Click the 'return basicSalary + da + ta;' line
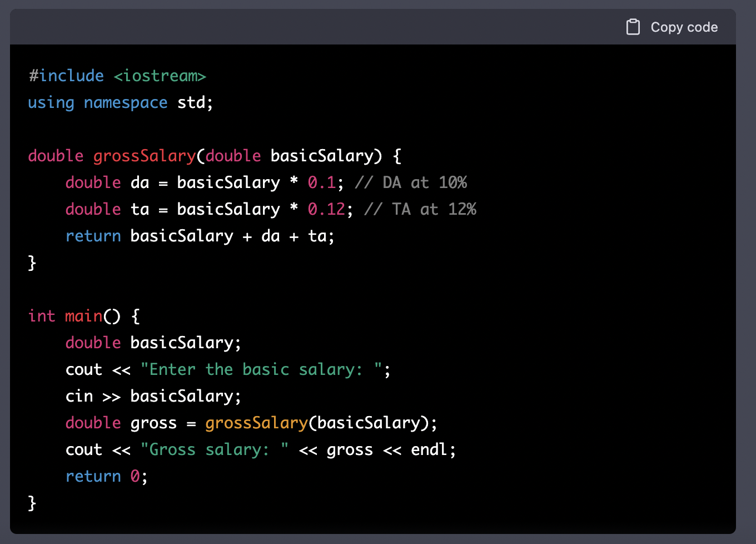Viewport: 756px width, 544px height. click(200, 236)
